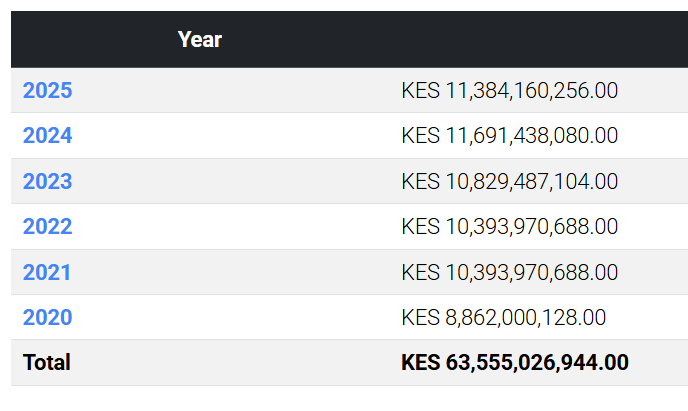Select the KES 11,691,438,080.00 amount

509,136
